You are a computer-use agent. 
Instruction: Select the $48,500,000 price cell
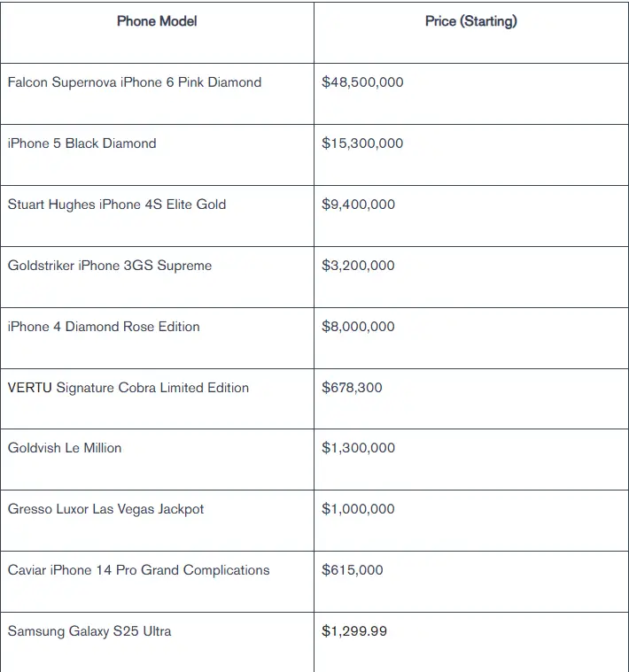coord(471,94)
